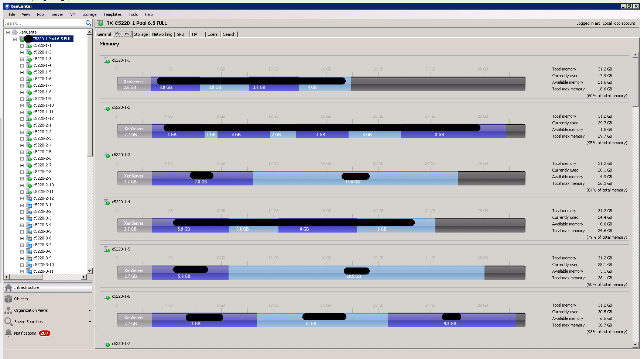Click the search magnifier icon

(x=88, y=23)
